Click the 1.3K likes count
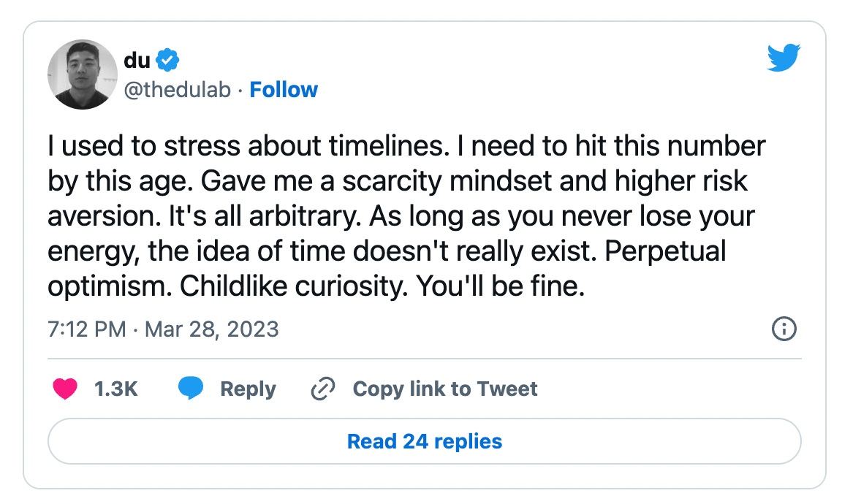The height and width of the screenshot is (504, 842). (116, 389)
